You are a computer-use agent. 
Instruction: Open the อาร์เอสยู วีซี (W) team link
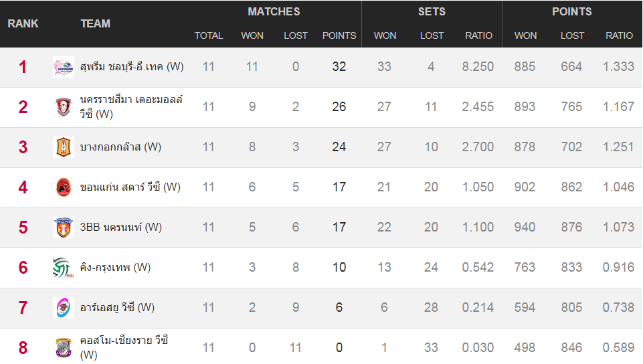click(117, 308)
